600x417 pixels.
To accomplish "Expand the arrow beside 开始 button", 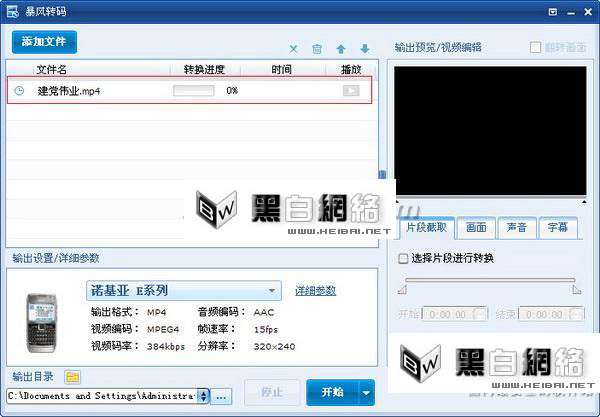I will point(367,393).
